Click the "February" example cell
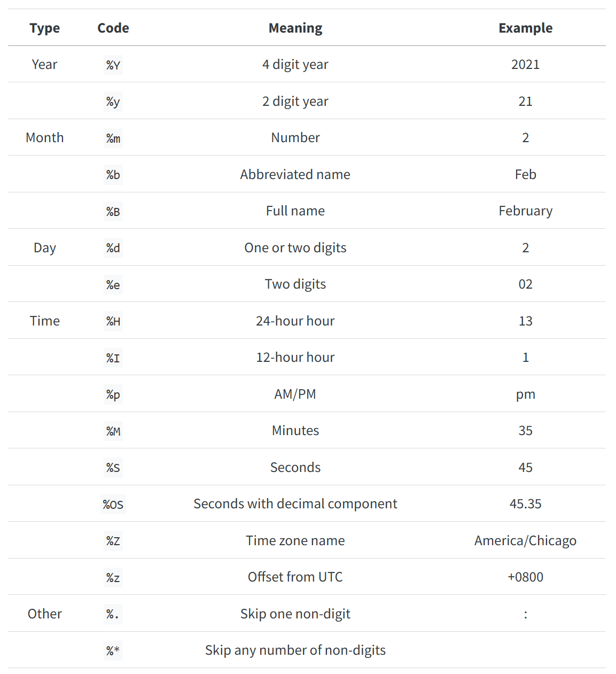 (x=525, y=211)
